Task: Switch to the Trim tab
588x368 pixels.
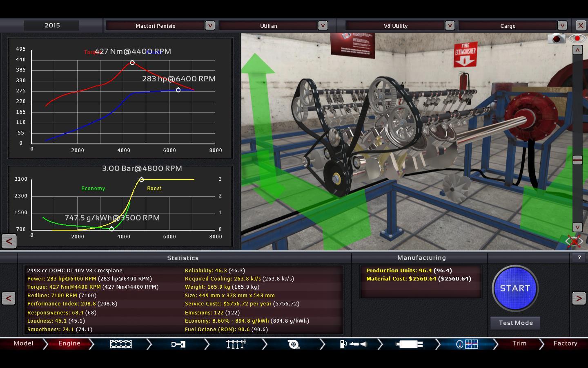Action: (x=519, y=343)
